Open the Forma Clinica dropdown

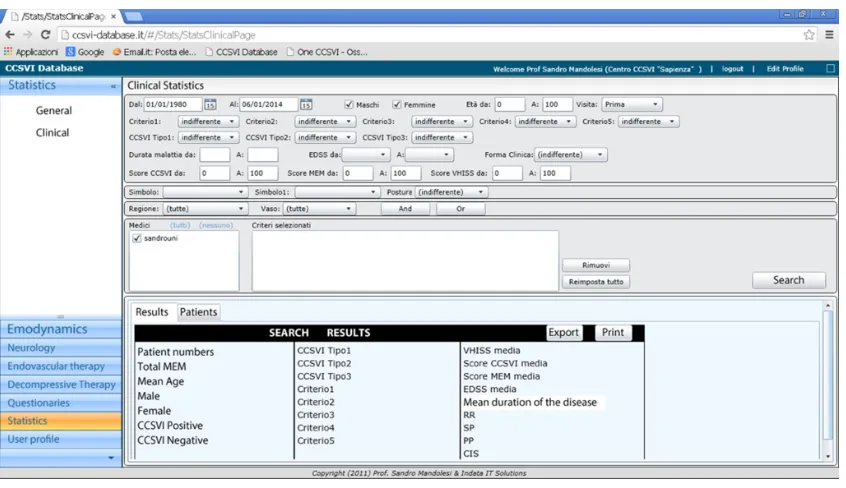571,154
